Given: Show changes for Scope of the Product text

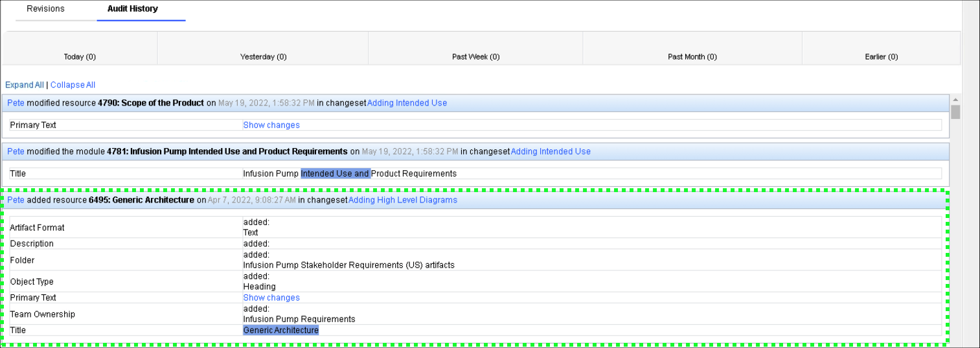Looking at the screenshot, I should (271, 125).
